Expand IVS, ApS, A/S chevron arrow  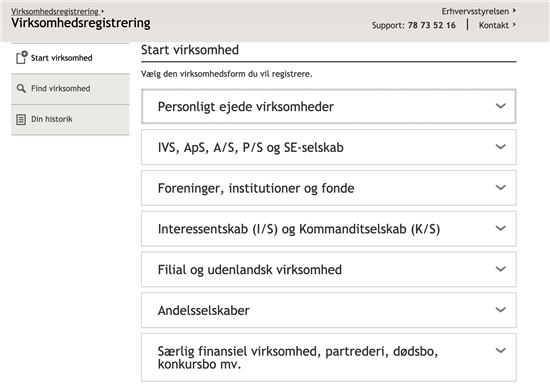tap(501, 146)
